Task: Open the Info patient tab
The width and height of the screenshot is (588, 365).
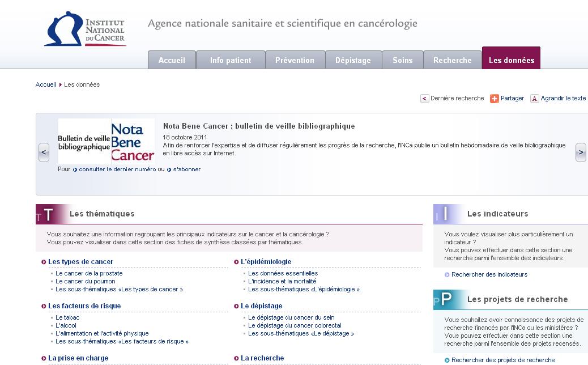Action: click(x=231, y=60)
